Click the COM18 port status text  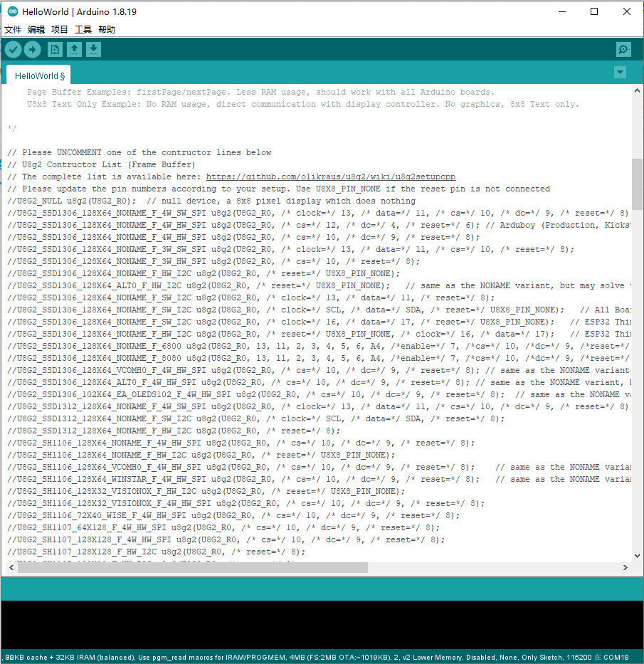pyautogui.click(x=616, y=657)
